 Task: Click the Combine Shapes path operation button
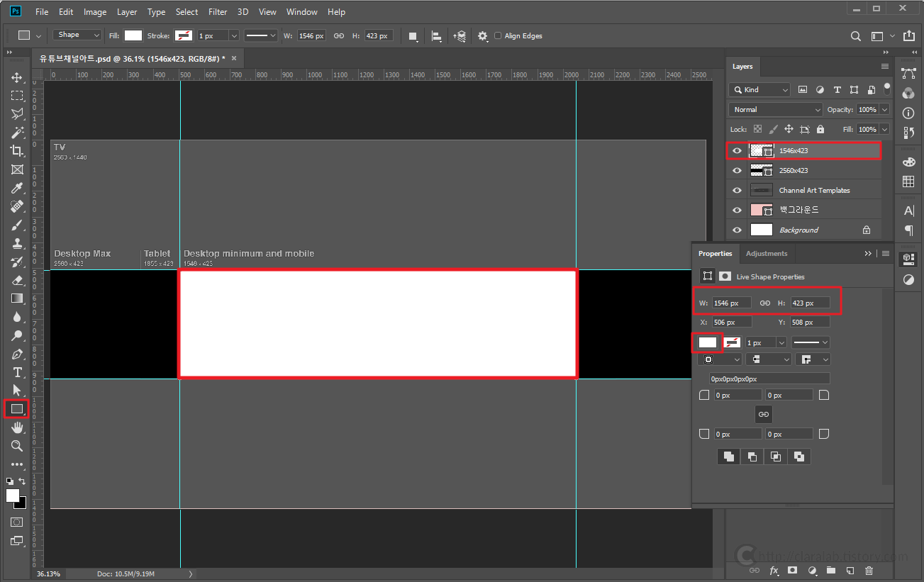click(728, 457)
